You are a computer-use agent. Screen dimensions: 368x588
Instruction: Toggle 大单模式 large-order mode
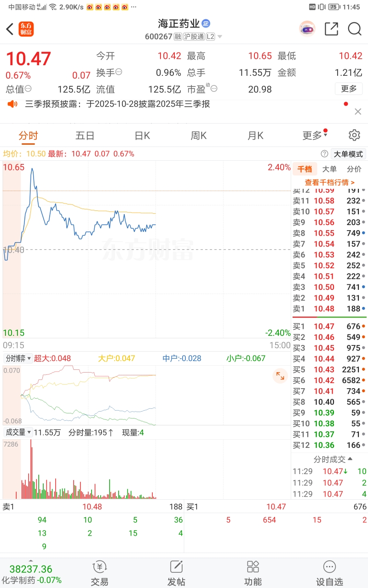click(348, 154)
